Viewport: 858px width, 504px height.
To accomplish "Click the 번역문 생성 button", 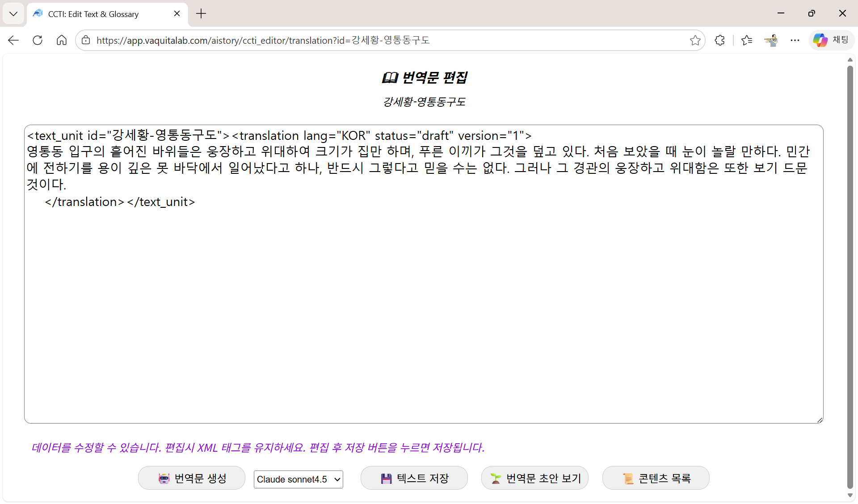I will 192,478.
